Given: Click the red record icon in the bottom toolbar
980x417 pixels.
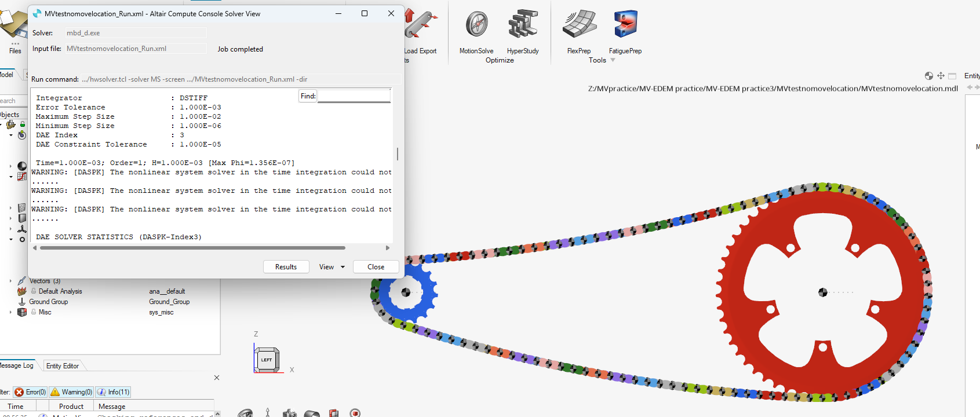Looking at the screenshot, I should (355, 413).
